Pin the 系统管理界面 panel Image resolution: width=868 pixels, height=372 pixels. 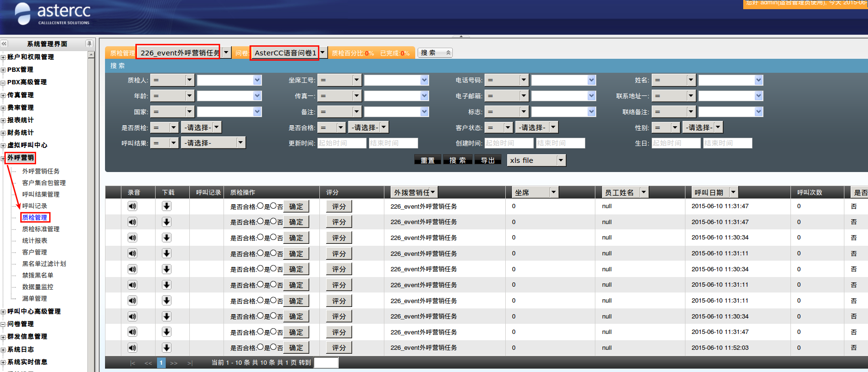pos(89,44)
